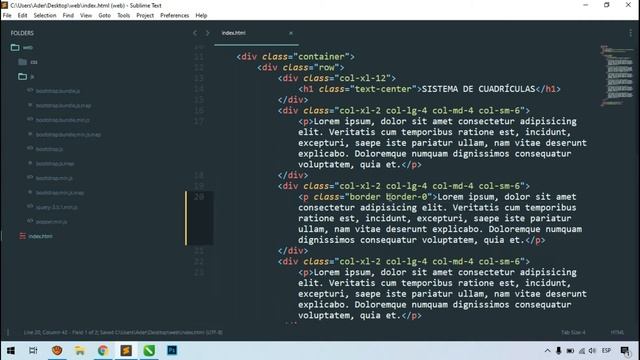The height and width of the screenshot is (360, 640).
Task: Open the Find menu
Action: (68, 16)
